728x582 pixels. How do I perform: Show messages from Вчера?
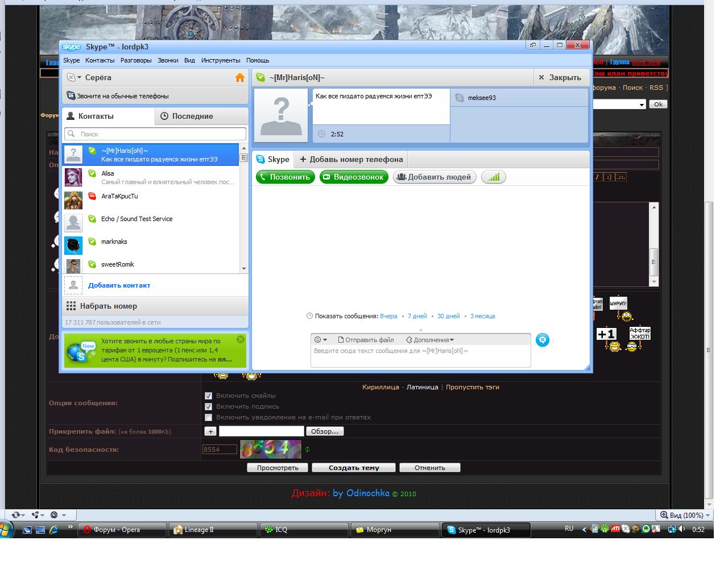pyautogui.click(x=388, y=316)
